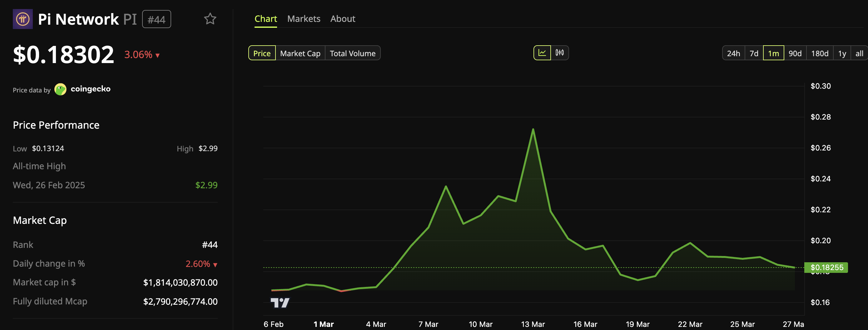This screenshot has height=330, width=868.
Task: Set chart range to 90d
Action: pyautogui.click(x=795, y=53)
